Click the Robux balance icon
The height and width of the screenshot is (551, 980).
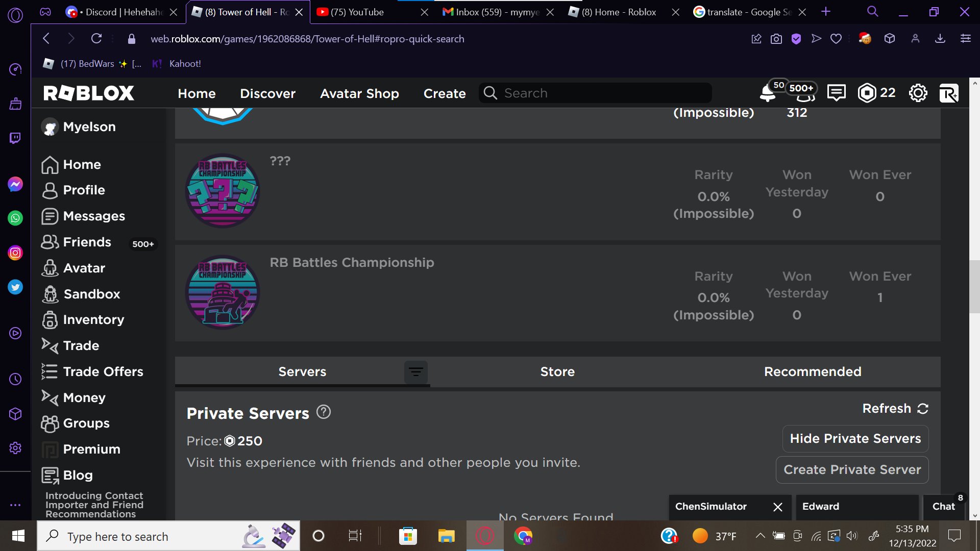867,93
